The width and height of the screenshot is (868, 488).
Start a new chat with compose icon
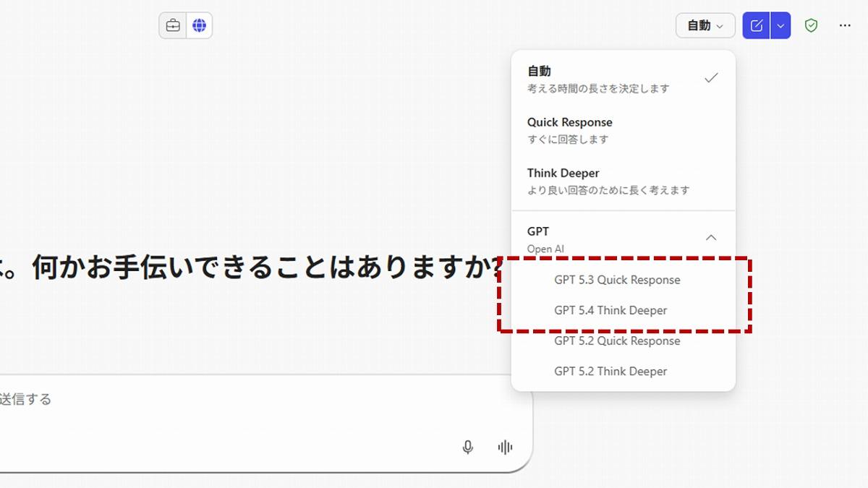click(757, 26)
